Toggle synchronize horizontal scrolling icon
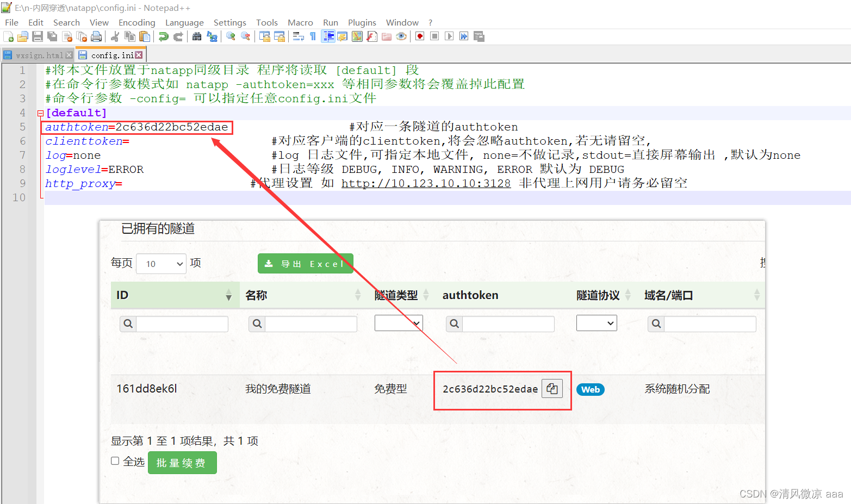This screenshot has height=504, width=851. coord(279,36)
